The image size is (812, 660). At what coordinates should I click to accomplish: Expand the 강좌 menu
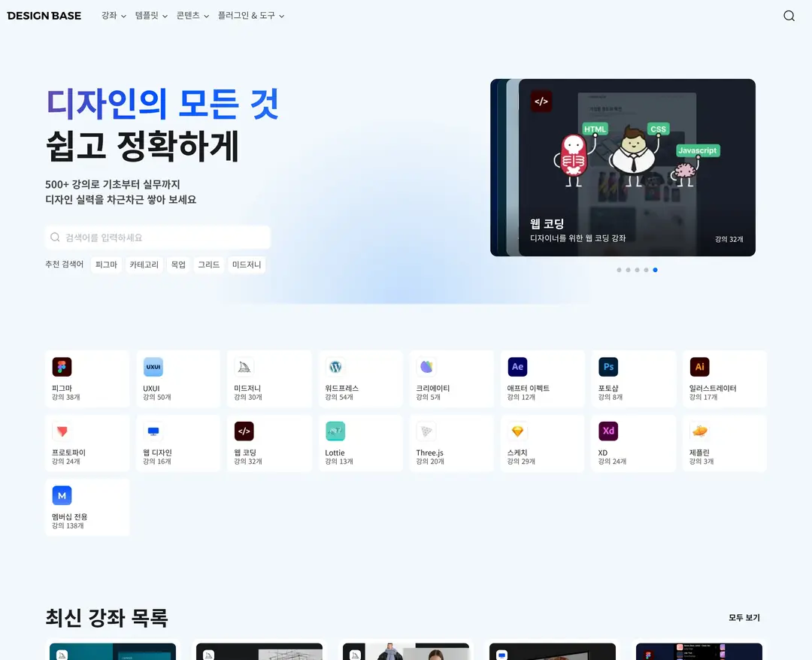click(x=114, y=16)
